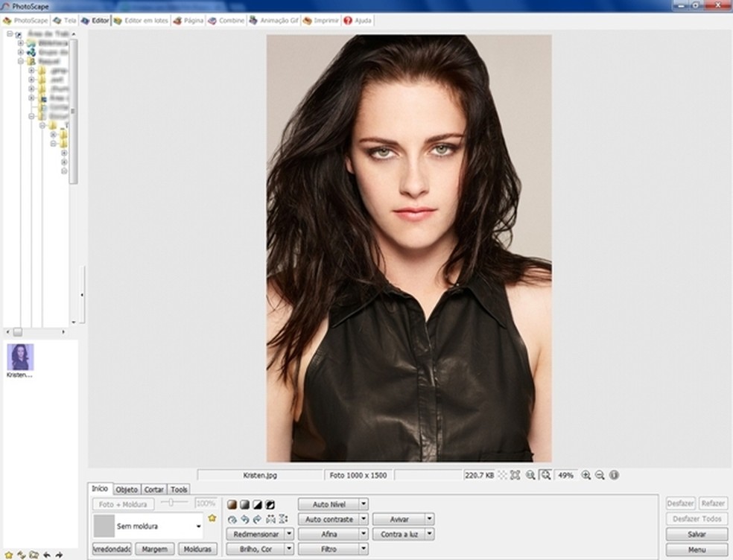The height and width of the screenshot is (560, 733).
Task: Expand the Filtro dropdown arrow
Action: click(364, 549)
